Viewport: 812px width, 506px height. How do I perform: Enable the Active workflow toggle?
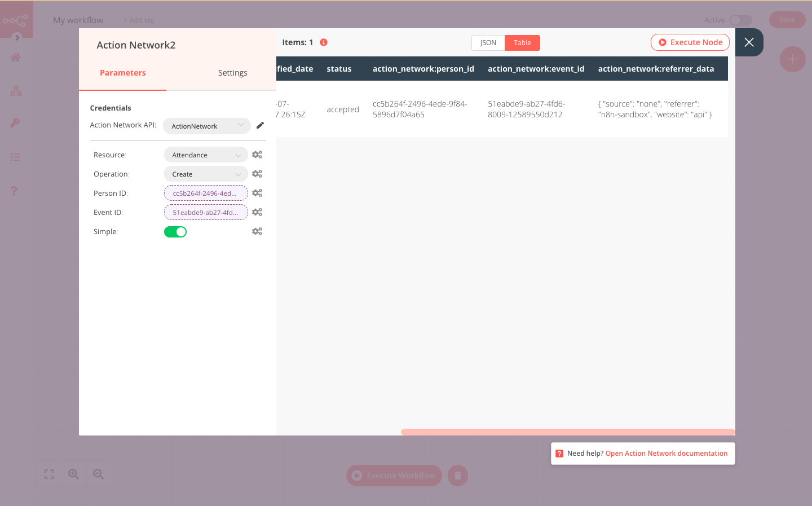(741, 20)
